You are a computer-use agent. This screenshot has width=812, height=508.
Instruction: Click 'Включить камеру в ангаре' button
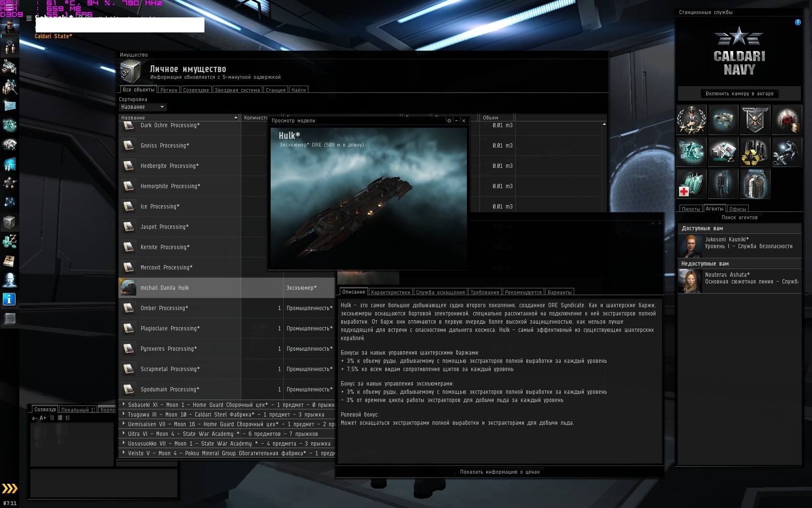coord(739,94)
